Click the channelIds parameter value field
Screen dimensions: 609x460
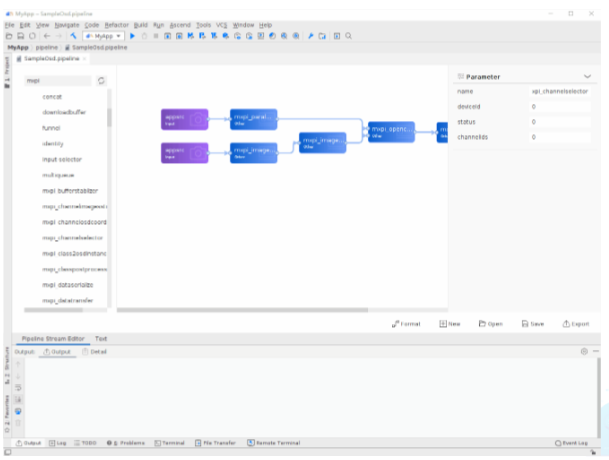point(560,137)
